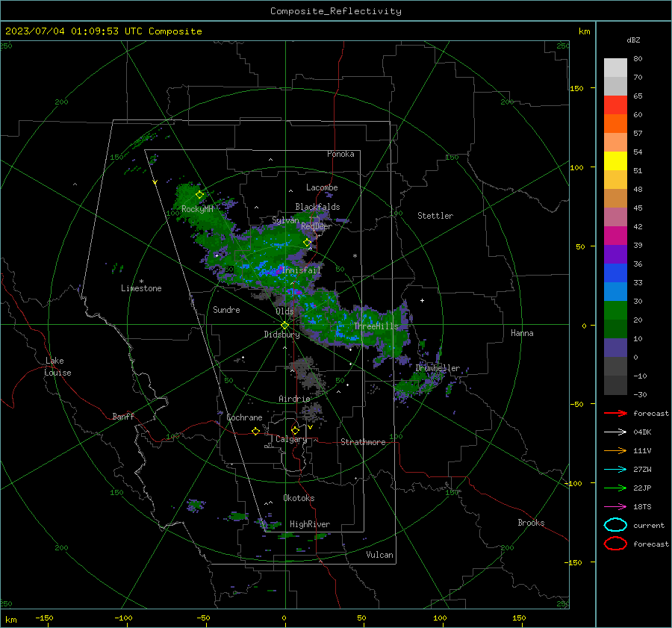Click the Stettler city label

(x=435, y=216)
